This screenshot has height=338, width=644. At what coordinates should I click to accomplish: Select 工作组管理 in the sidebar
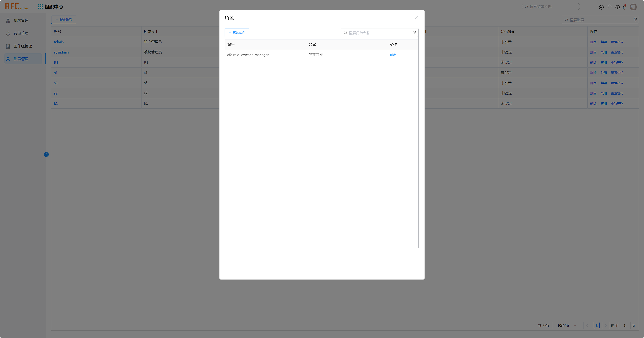[23, 46]
